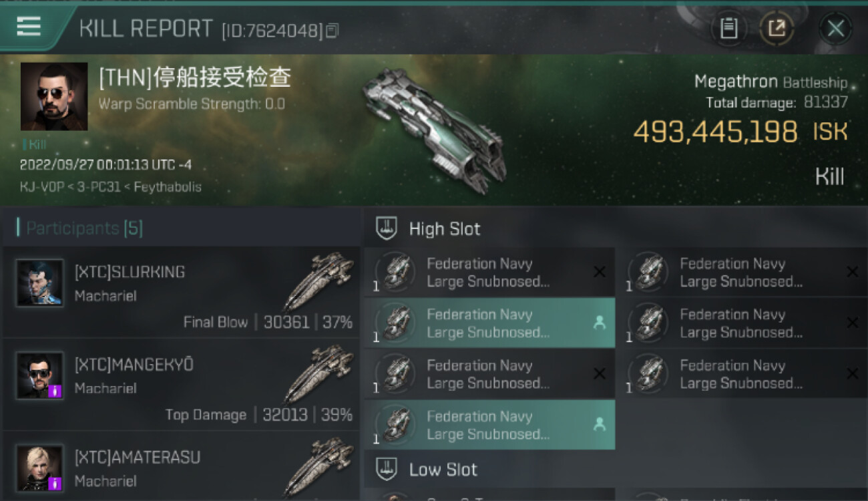Open SLURKING's Machariel ship image
Viewport: 868px width, 501px height.
[x=318, y=281]
